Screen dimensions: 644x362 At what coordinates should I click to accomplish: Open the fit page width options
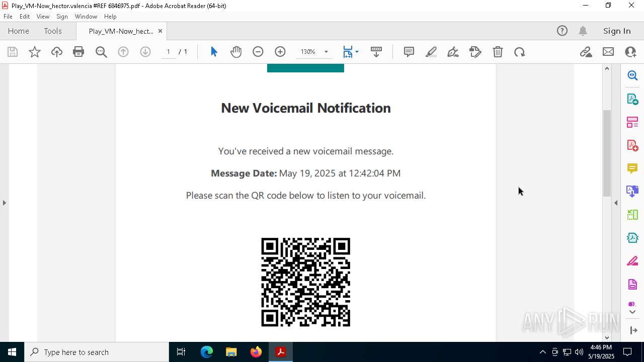(x=351, y=52)
